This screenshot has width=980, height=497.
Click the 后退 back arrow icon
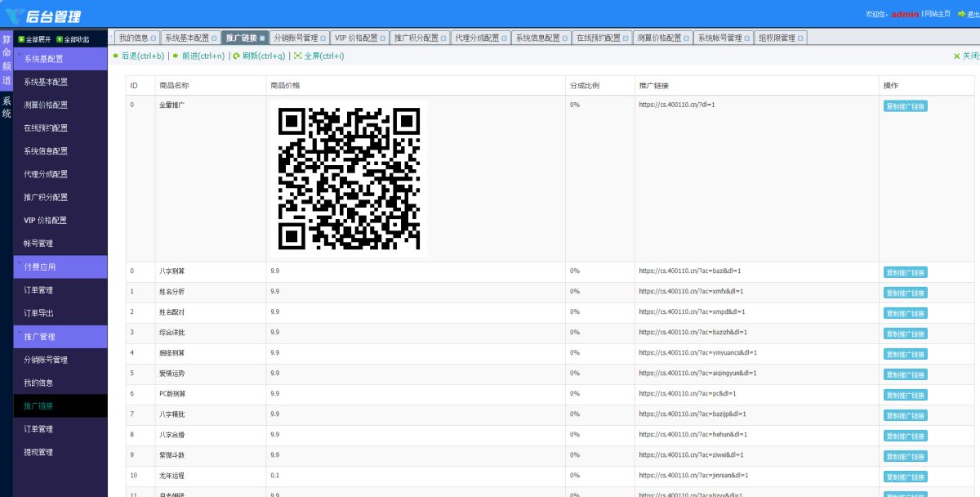point(116,56)
